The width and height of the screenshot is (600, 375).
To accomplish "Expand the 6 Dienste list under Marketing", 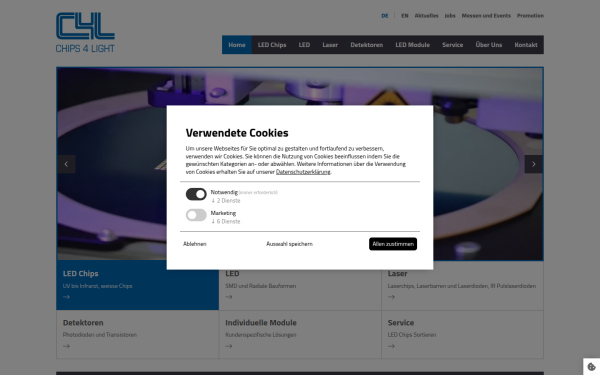I will click(226, 222).
